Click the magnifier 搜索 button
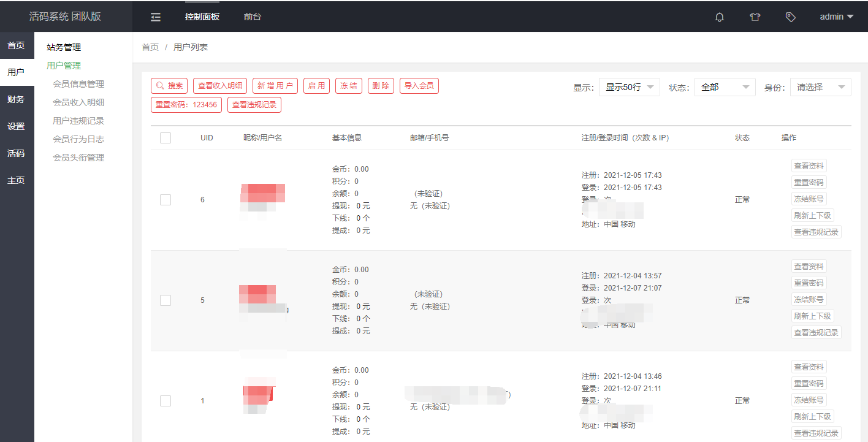 coord(169,86)
